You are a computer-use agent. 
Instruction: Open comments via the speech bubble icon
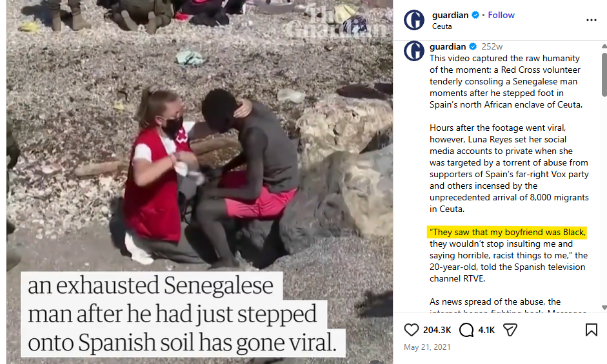(466, 330)
